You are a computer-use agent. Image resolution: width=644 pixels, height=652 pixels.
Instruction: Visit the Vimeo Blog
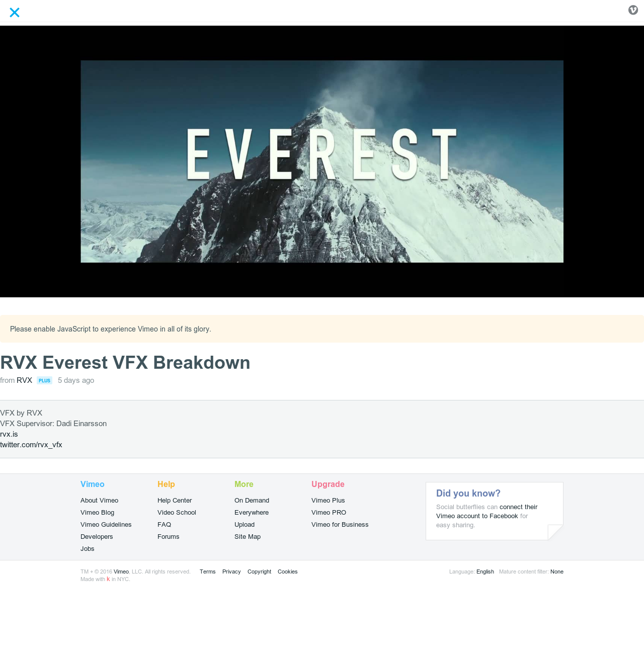click(x=97, y=513)
